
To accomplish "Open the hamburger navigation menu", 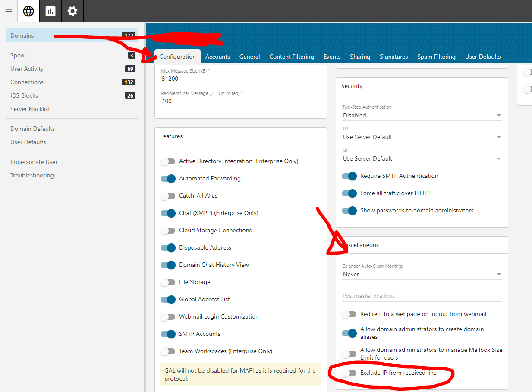I will coord(8,11).
